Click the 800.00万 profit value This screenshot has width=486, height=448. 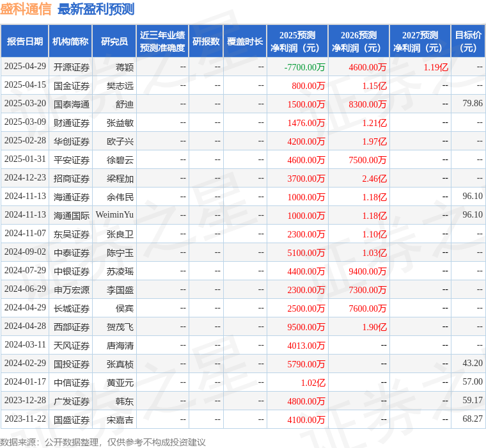[308, 86]
